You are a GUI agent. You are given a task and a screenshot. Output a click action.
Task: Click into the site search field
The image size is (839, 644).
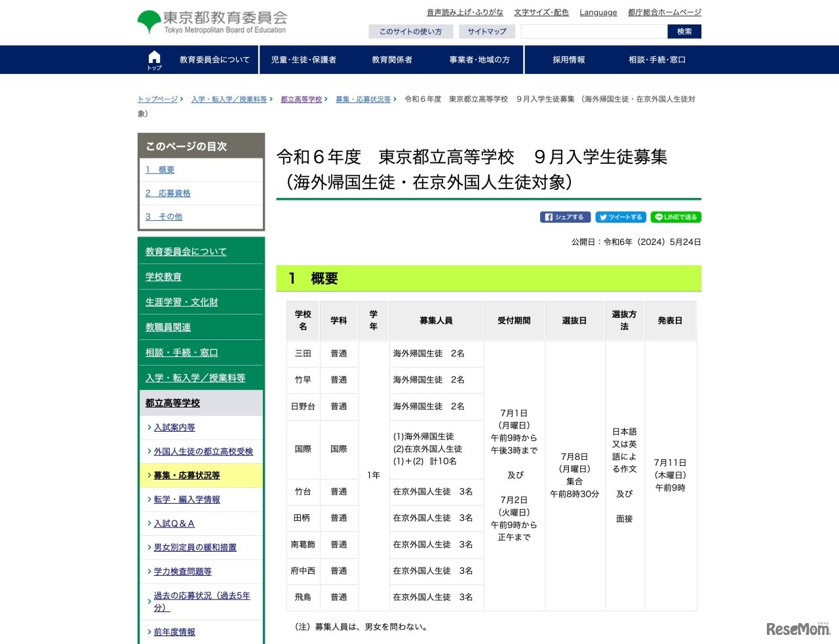(x=594, y=31)
